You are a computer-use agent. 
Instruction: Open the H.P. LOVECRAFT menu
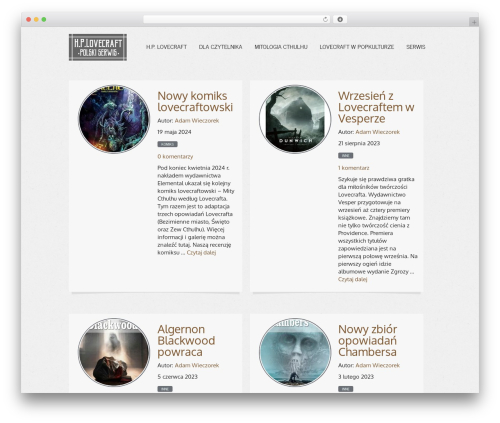166,47
